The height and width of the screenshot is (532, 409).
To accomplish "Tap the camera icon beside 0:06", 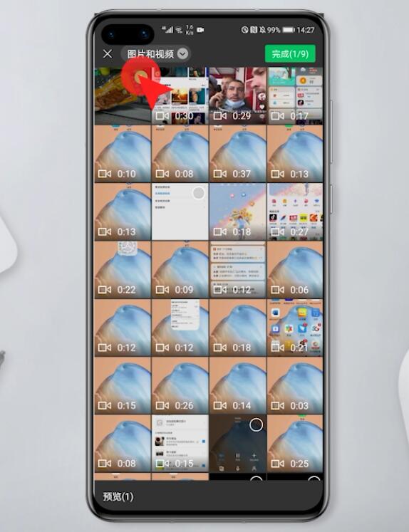I will (x=278, y=290).
